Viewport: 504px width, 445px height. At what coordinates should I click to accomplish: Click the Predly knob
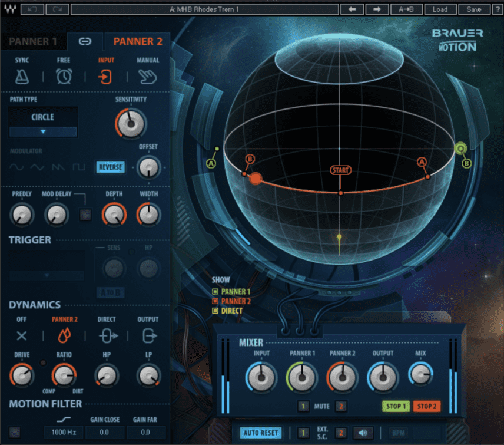click(22, 215)
